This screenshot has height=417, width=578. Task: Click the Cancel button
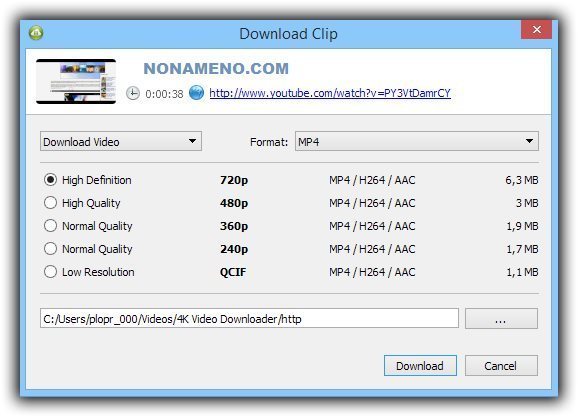[x=501, y=366]
